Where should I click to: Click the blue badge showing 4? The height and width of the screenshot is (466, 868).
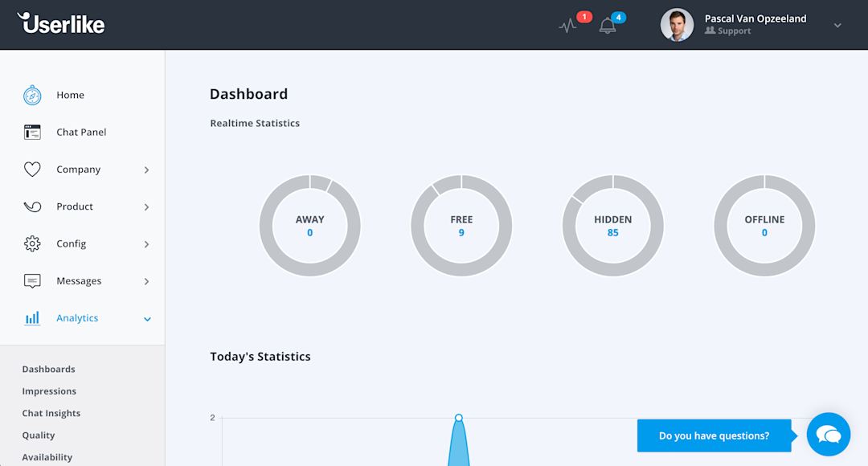click(618, 17)
